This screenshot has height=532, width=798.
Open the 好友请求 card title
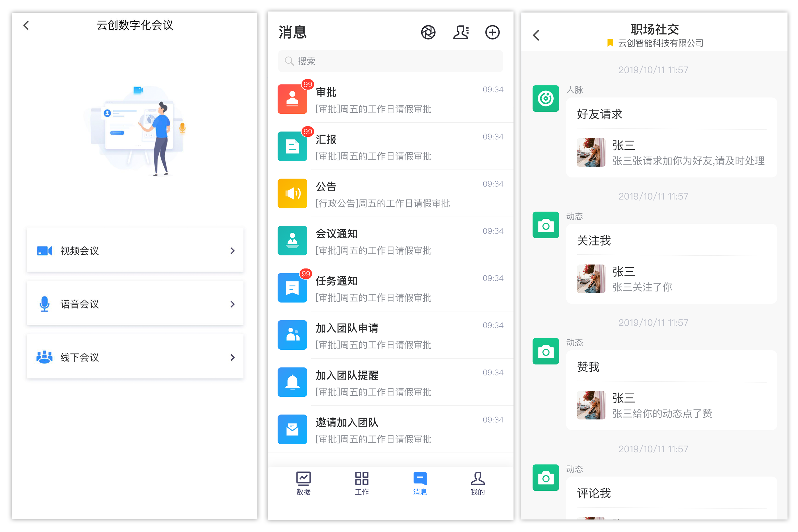click(x=599, y=114)
